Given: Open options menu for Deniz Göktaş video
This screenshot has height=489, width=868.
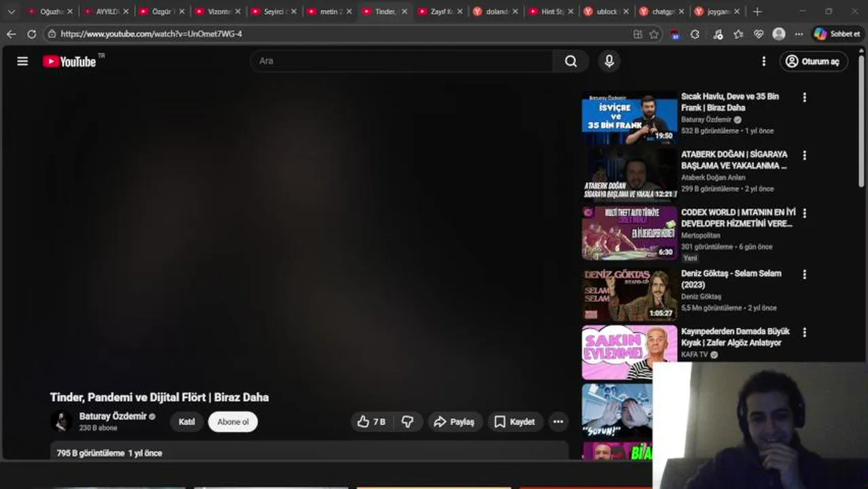Looking at the screenshot, I should click(x=804, y=274).
